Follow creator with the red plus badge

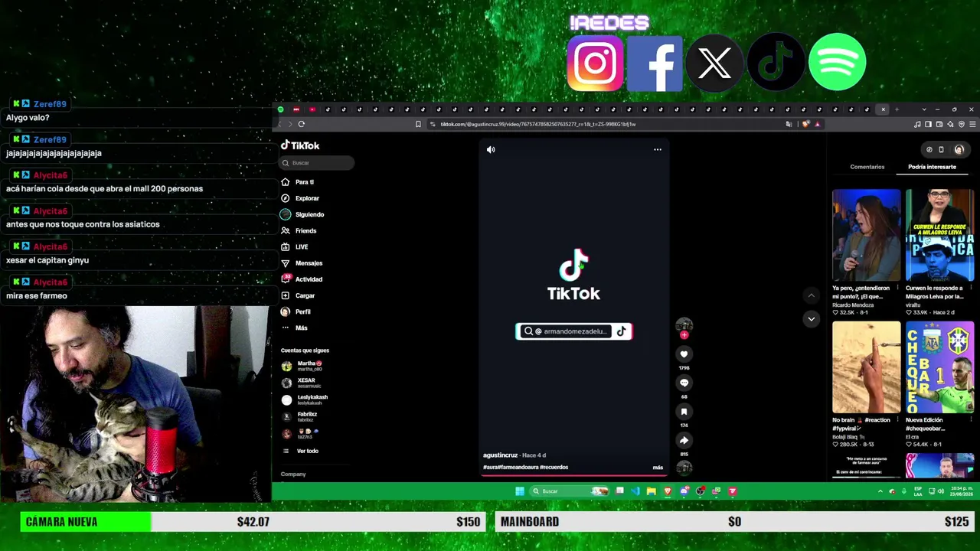[x=684, y=334]
